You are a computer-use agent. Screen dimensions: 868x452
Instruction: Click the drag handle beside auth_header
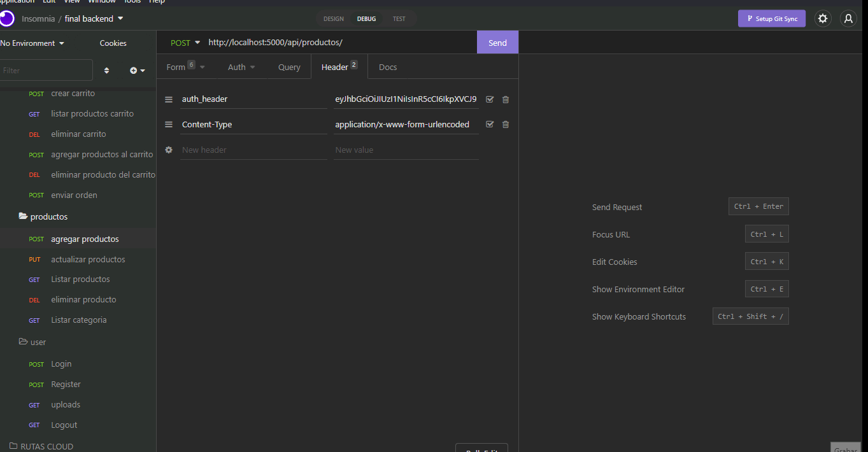pos(168,99)
